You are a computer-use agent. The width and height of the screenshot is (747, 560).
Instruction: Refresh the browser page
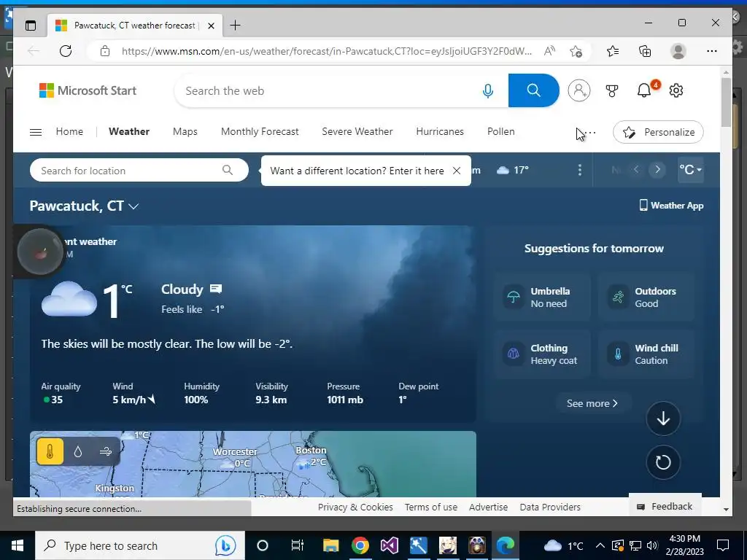pos(66,51)
